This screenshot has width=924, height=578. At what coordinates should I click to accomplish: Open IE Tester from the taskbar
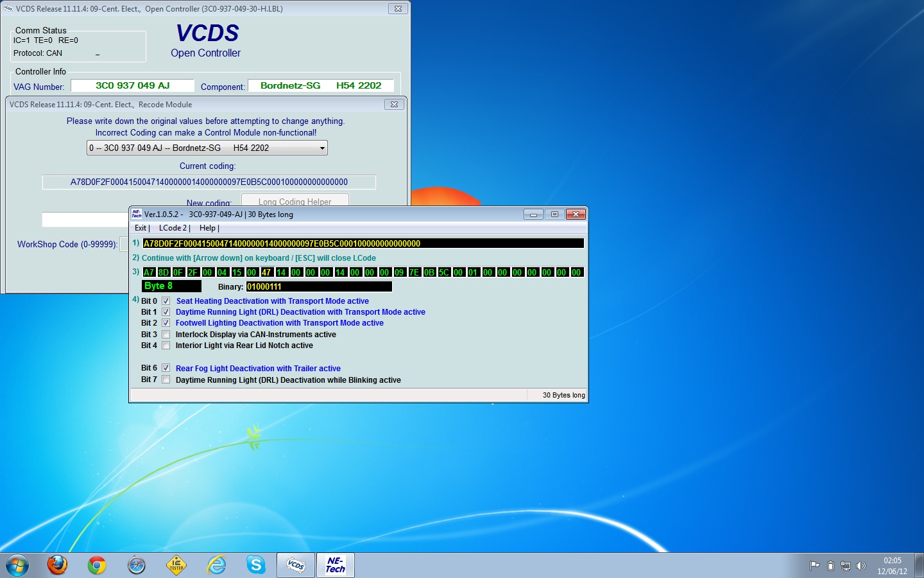(176, 565)
